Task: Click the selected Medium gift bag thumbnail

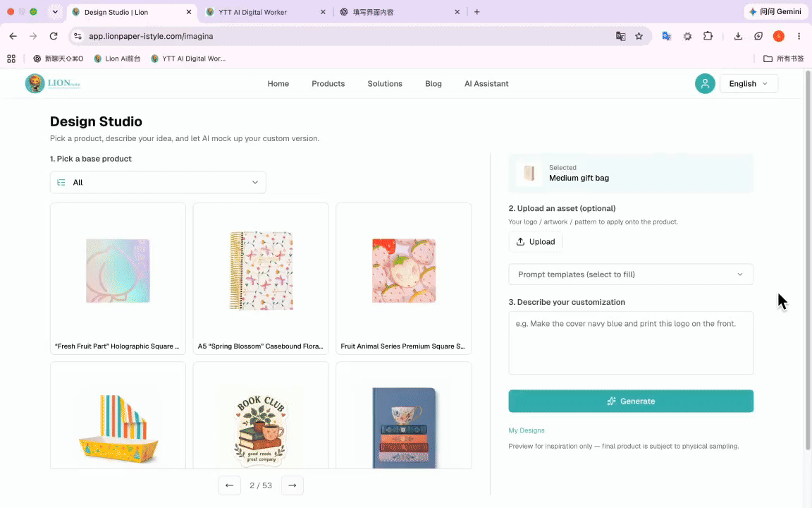Action: point(529,173)
